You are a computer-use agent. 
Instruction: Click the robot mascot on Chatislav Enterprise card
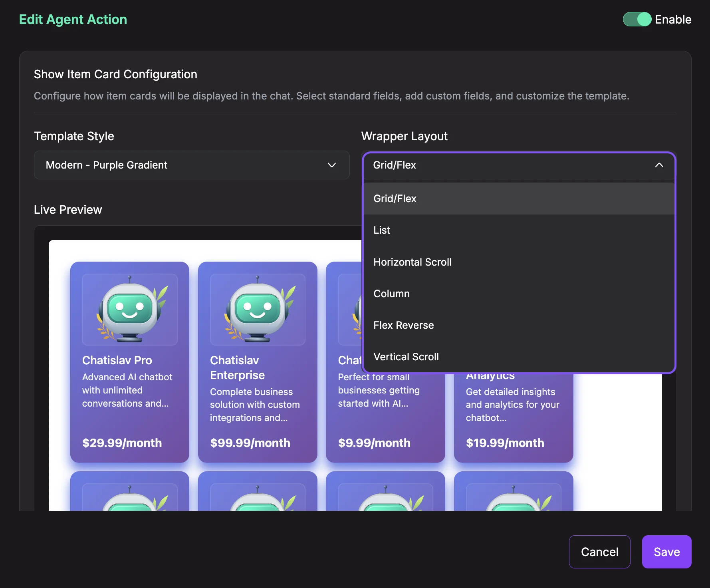click(x=257, y=308)
